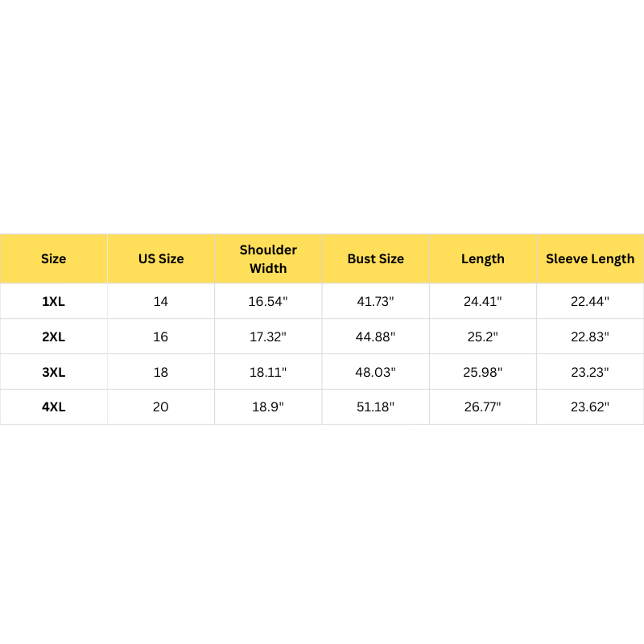Select the 51.18" bust size cell

(x=376, y=407)
